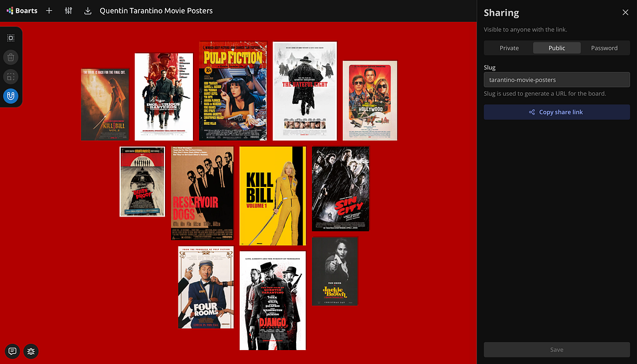Select all items tool in left toolbar
Image resolution: width=637 pixels, height=364 pixels.
(11, 38)
